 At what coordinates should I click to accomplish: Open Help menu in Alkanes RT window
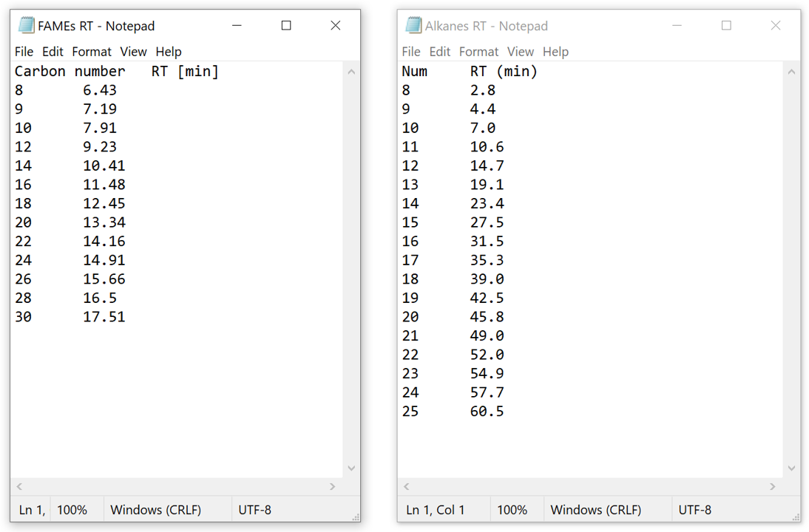555,52
